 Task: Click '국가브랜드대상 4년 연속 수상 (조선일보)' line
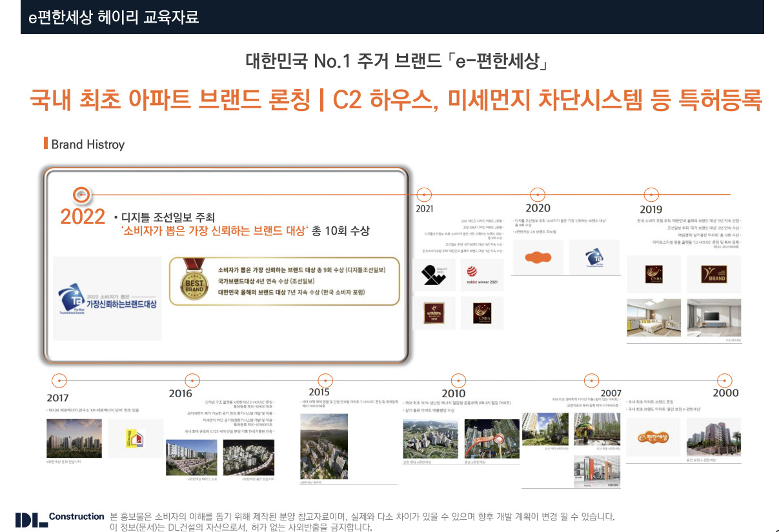(267, 281)
